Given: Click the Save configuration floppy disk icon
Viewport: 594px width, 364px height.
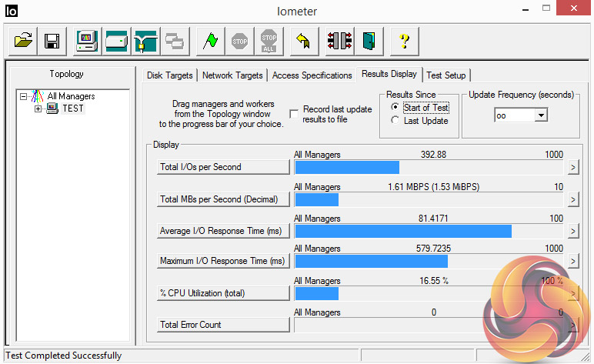Looking at the screenshot, I should [x=52, y=42].
